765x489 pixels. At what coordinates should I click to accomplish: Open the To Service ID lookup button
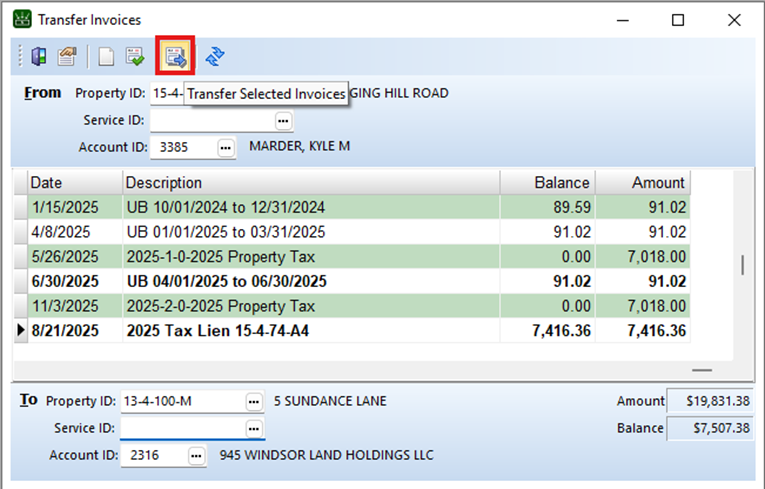pos(254,428)
